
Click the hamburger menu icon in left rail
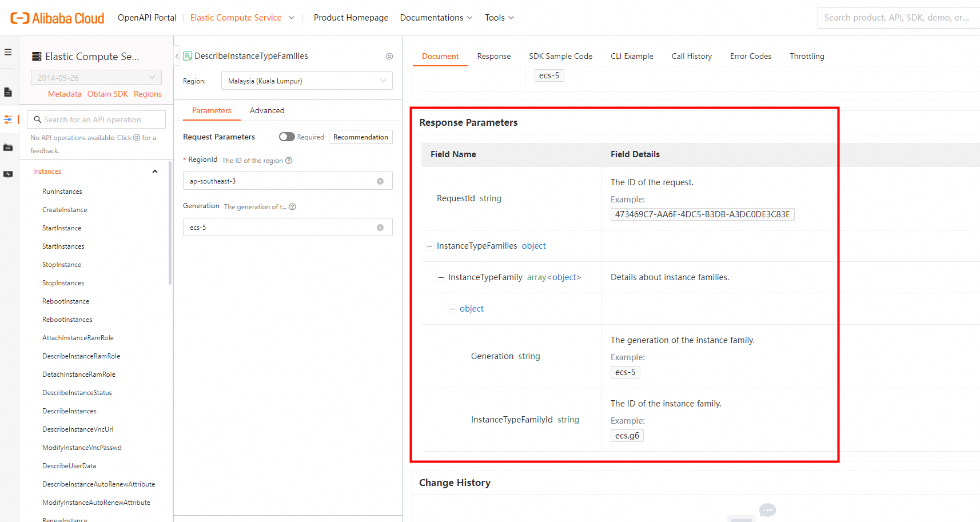click(x=8, y=52)
